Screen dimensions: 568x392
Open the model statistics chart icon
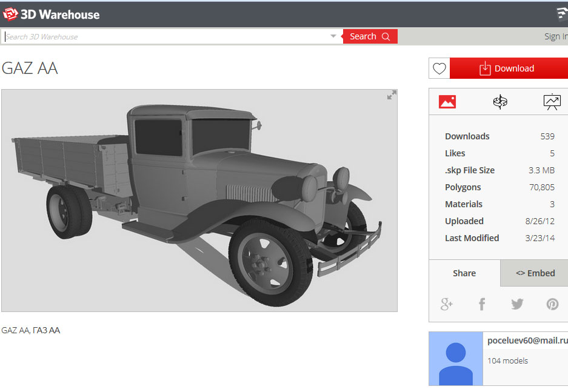click(x=552, y=102)
